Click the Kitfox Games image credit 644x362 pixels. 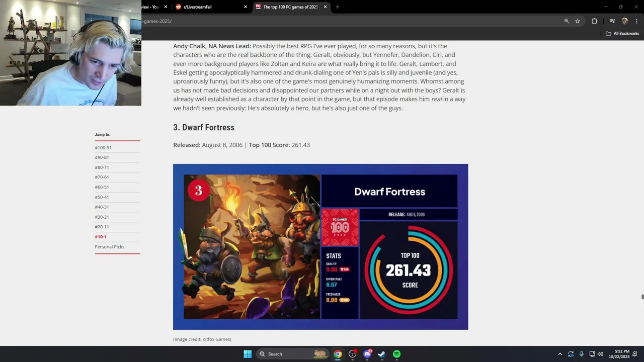(202, 339)
